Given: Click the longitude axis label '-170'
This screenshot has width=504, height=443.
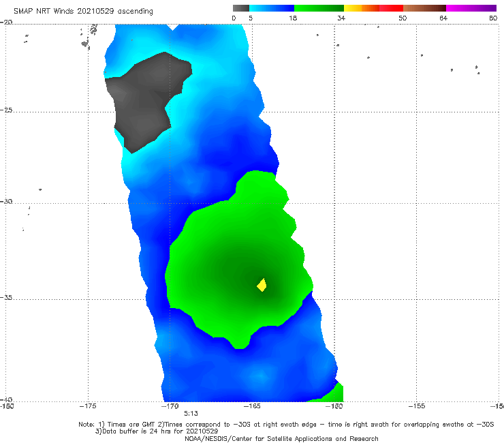Looking at the screenshot, I should pos(170,406).
